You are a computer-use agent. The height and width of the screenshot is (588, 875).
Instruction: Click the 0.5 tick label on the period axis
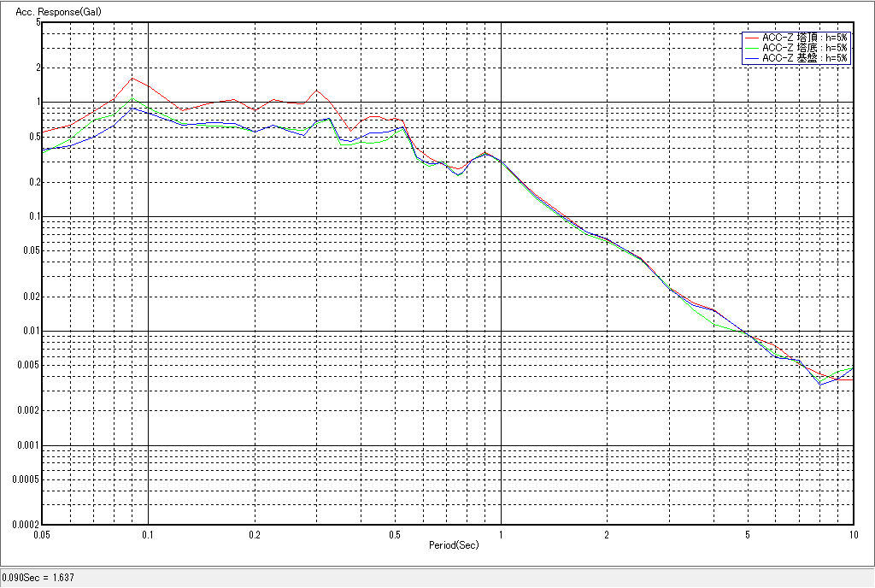[395, 535]
